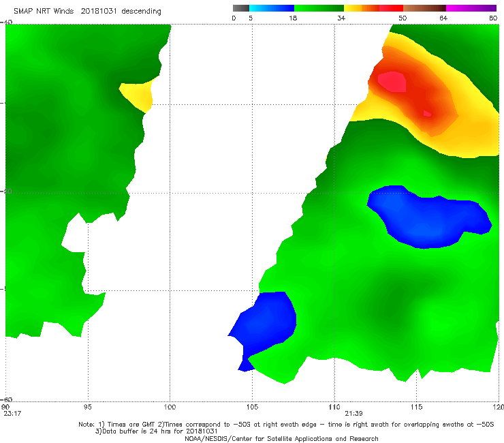This screenshot has width=504, height=443.
Task: Click the gray segment of the color bar
Action: coord(240,8)
